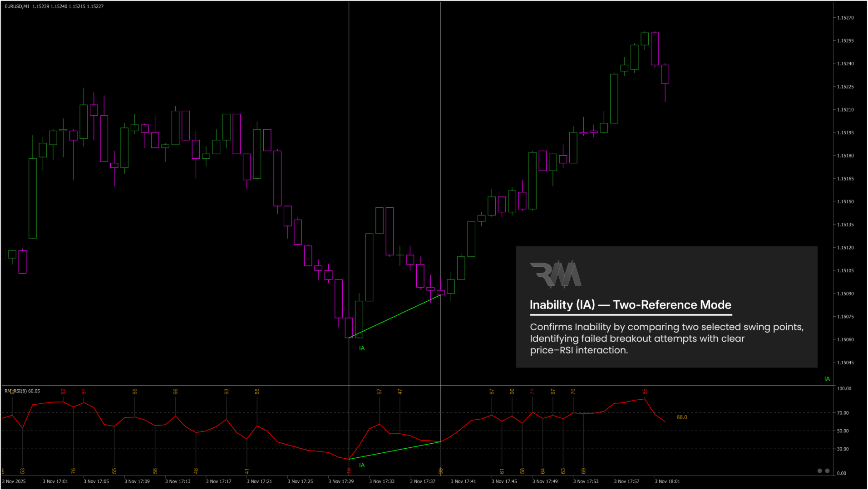Click the 30.00 RSI scale label

pos(843,449)
